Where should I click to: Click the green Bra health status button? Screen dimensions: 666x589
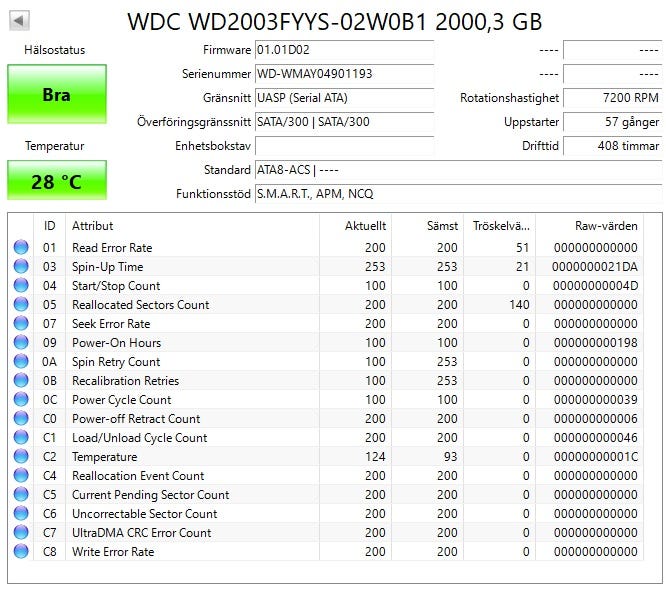[x=56, y=94]
